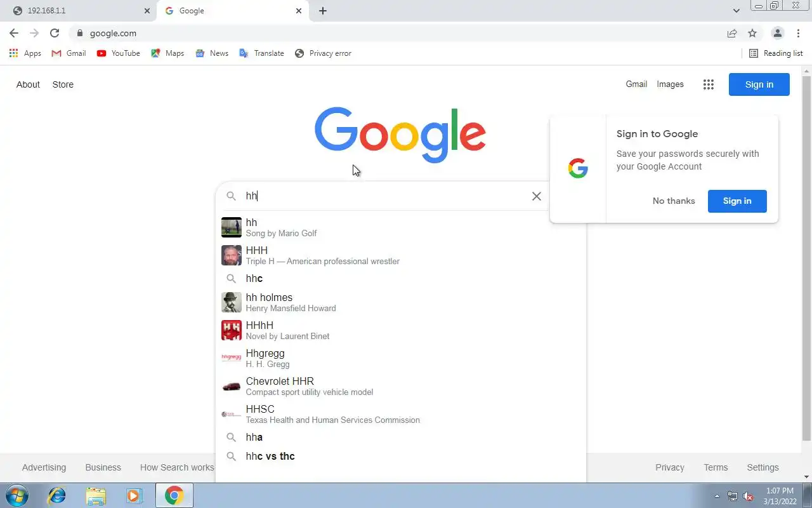Click the muted volume tray icon
Viewport: 812px width, 508px height.
(749, 497)
